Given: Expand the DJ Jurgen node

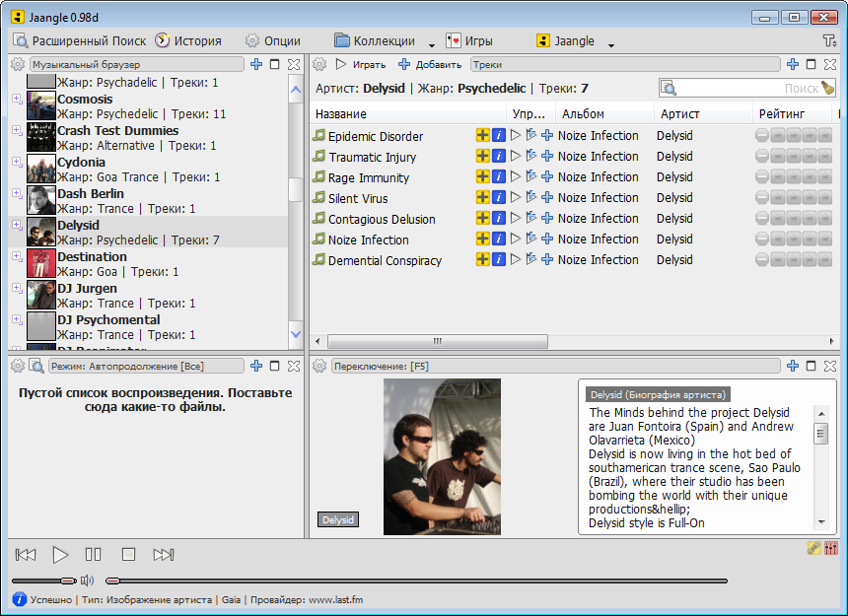Looking at the screenshot, I should tap(17, 288).
